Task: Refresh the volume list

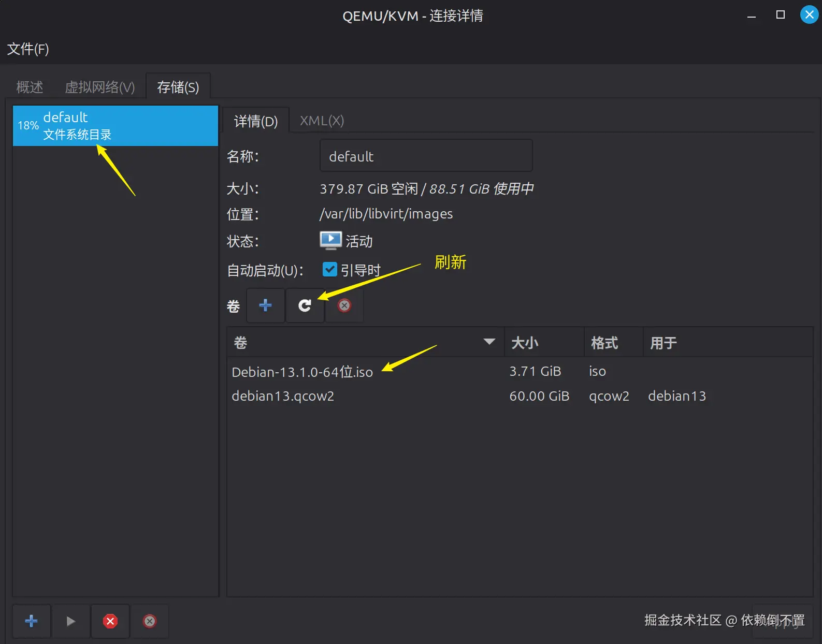Action: click(305, 305)
